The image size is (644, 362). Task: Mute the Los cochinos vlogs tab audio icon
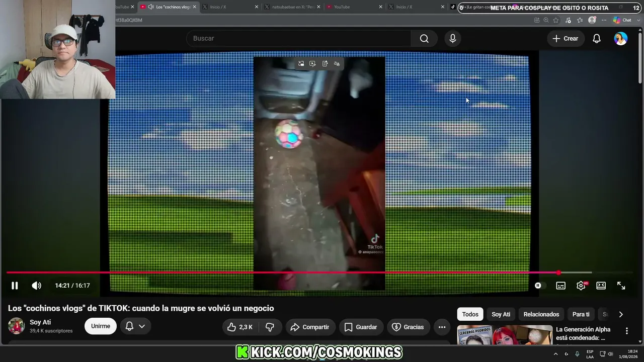[151, 7]
